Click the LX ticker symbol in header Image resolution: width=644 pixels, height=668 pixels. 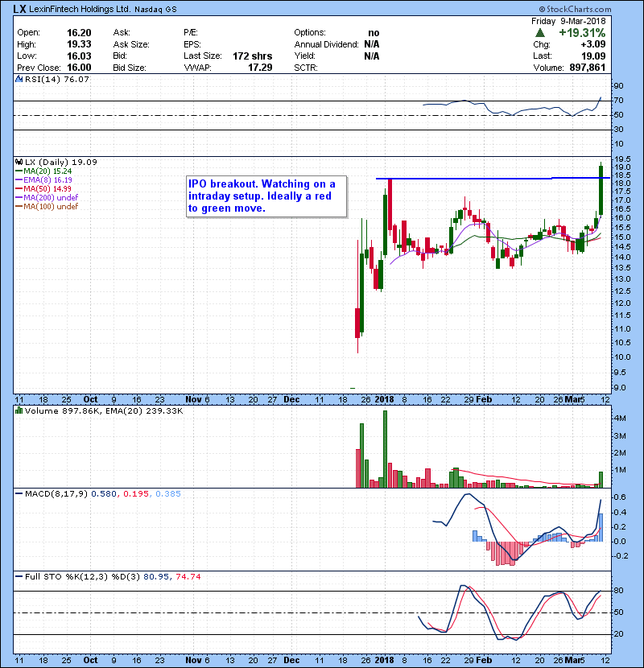coord(19,9)
